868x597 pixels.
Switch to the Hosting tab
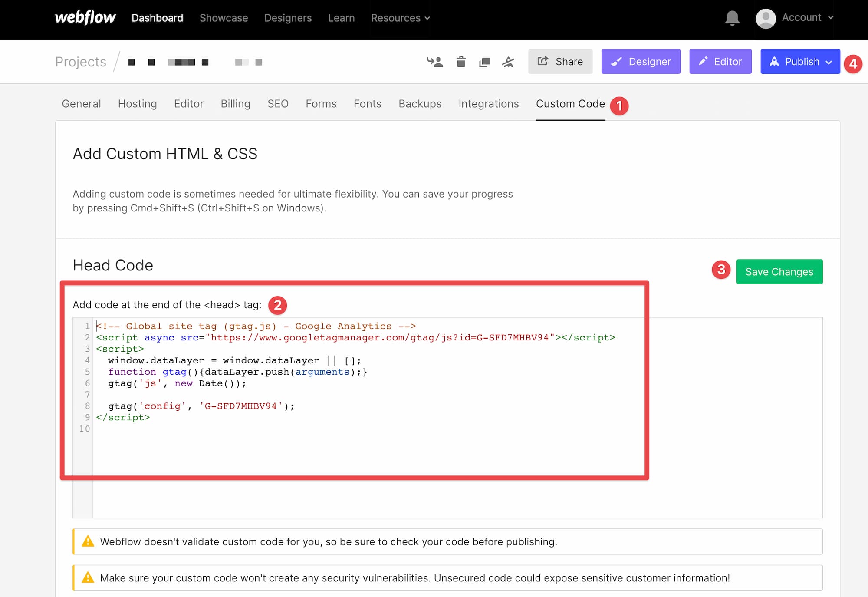tap(137, 104)
